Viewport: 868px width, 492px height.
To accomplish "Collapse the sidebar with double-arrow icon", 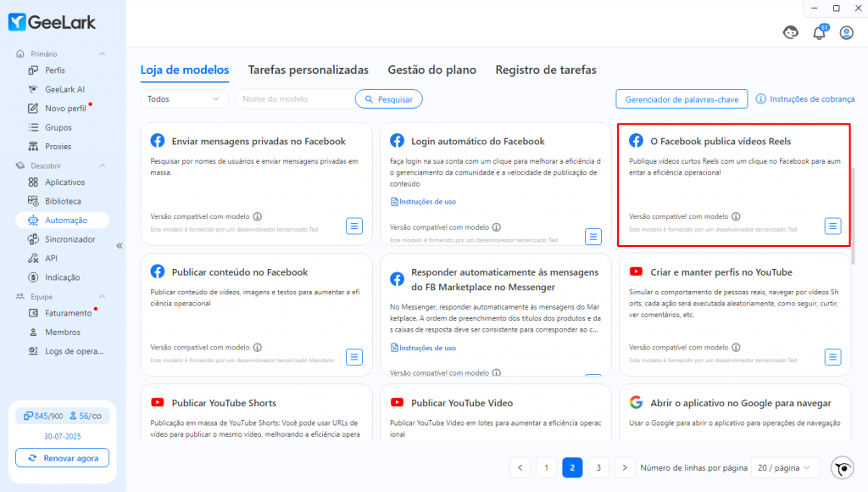I will tap(120, 245).
